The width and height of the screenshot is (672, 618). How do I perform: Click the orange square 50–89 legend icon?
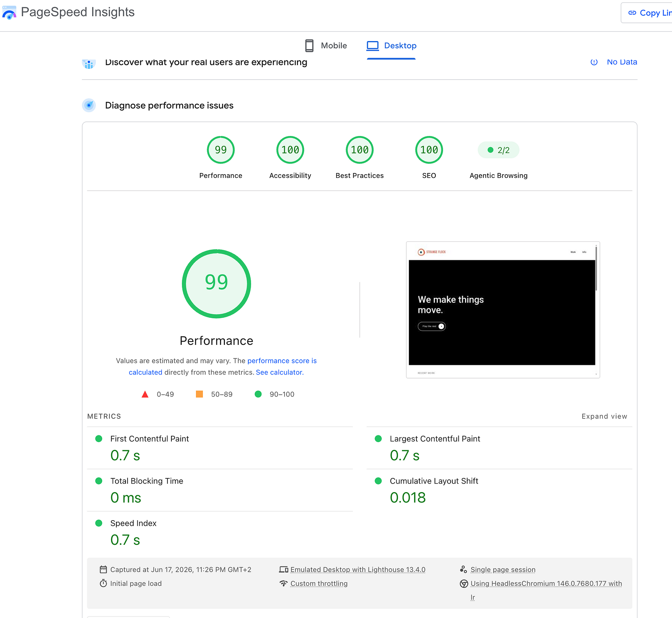199,394
